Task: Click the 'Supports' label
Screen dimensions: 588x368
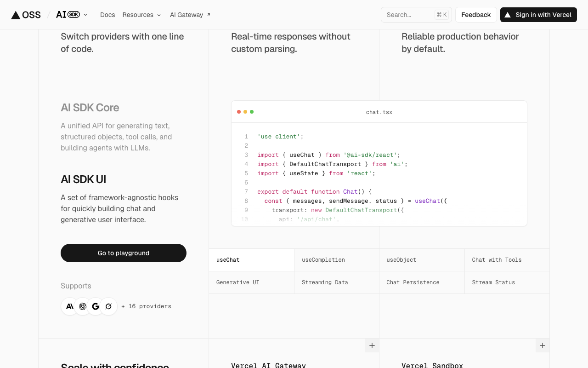Action: [x=76, y=286]
